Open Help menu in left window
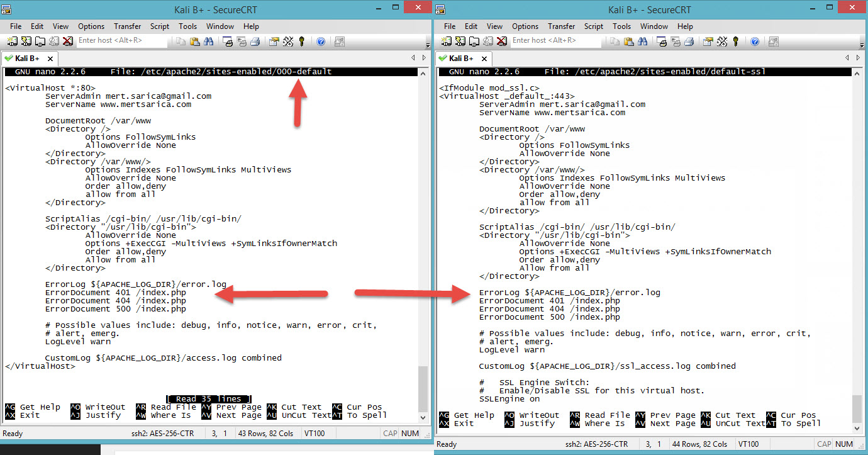Image resolution: width=868 pixels, height=455 pixels. coord(252,26)
